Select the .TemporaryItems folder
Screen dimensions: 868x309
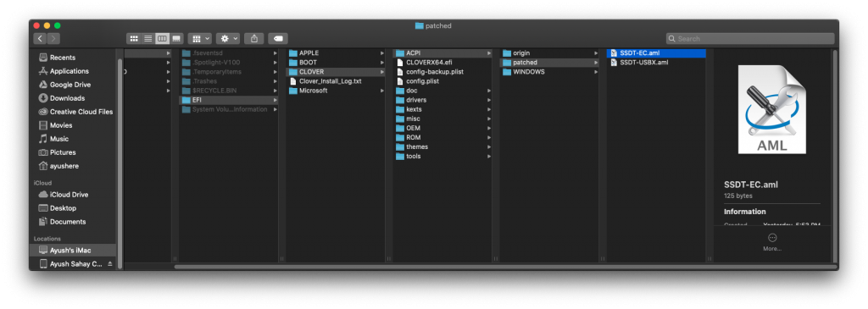coord(229,72)
